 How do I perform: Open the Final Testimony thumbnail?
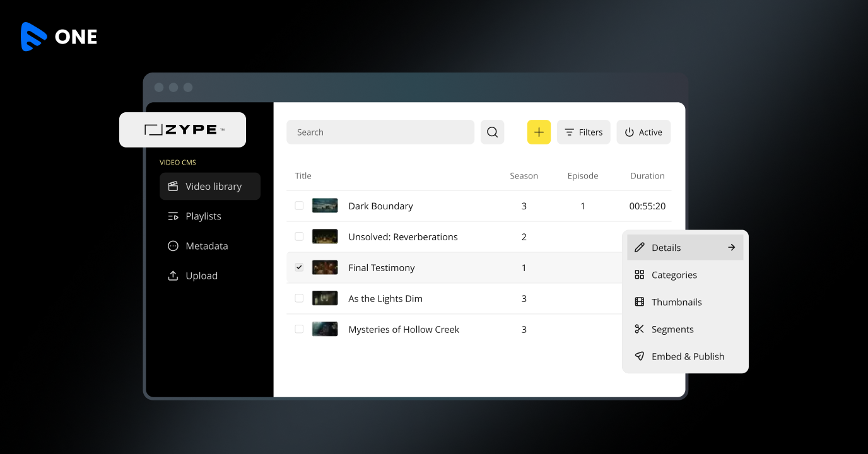point(325,267)
